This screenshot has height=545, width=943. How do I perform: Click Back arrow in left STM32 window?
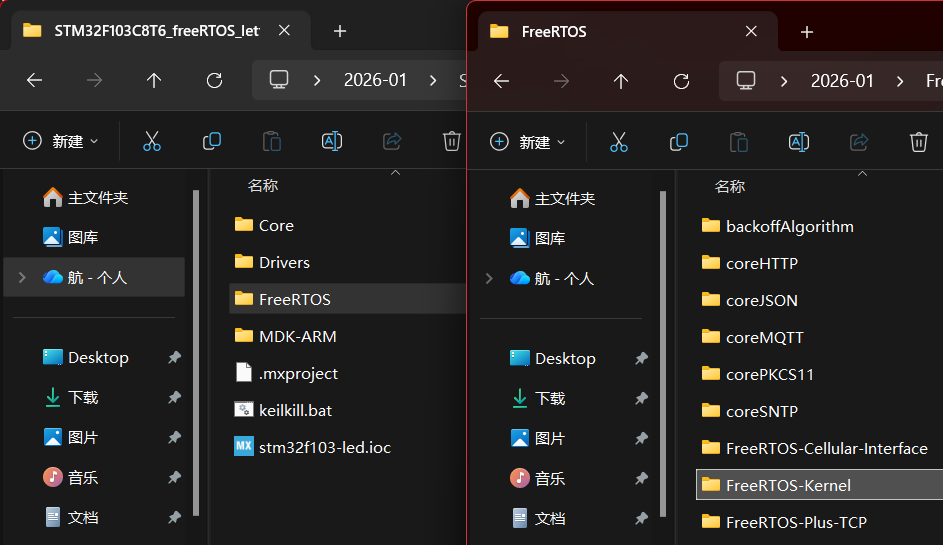click(x=34, y=80)
